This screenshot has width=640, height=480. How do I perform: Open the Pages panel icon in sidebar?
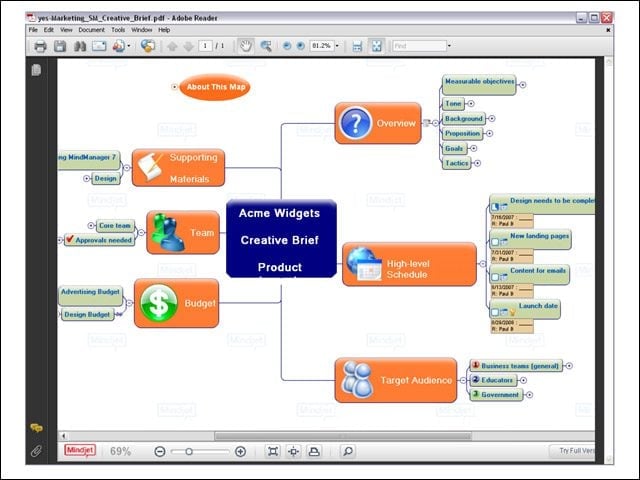(x=36, y=70)
